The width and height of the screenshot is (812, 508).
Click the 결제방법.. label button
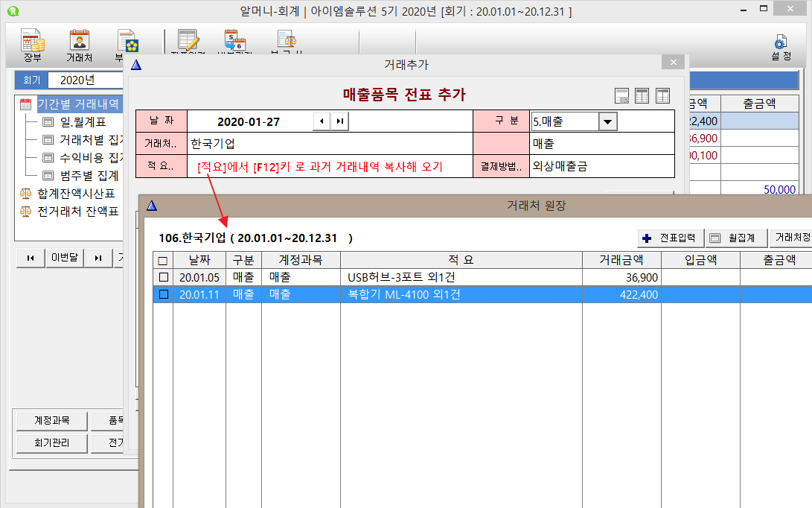(501, 166)
